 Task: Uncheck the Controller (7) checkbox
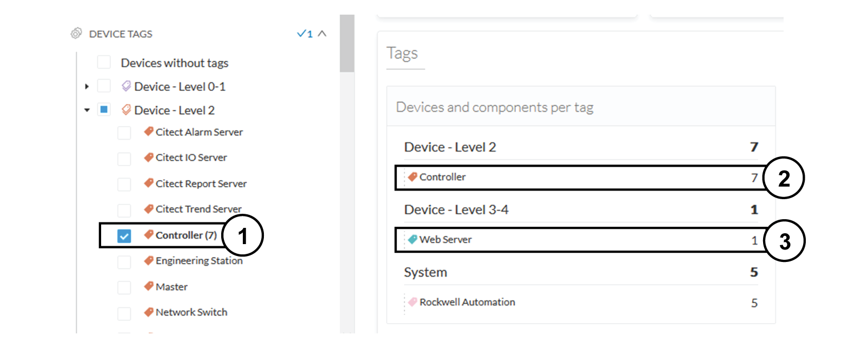[x=124, y=236]
